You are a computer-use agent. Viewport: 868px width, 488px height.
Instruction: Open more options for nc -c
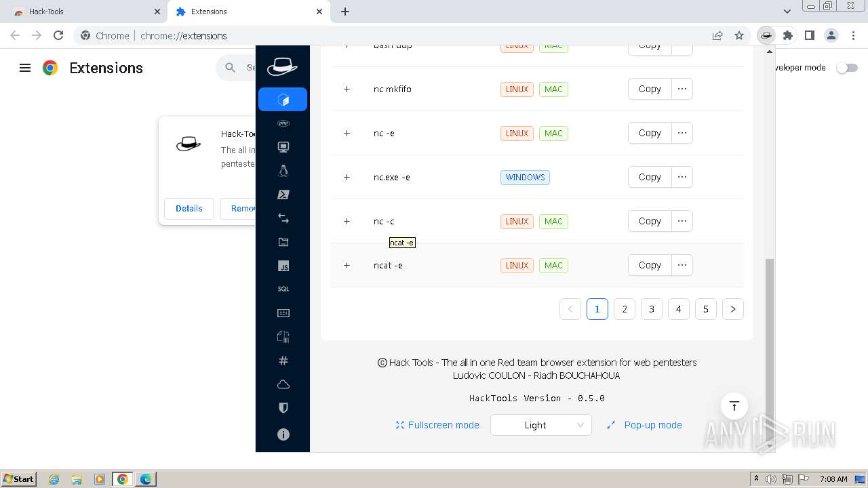coord(682,221)
